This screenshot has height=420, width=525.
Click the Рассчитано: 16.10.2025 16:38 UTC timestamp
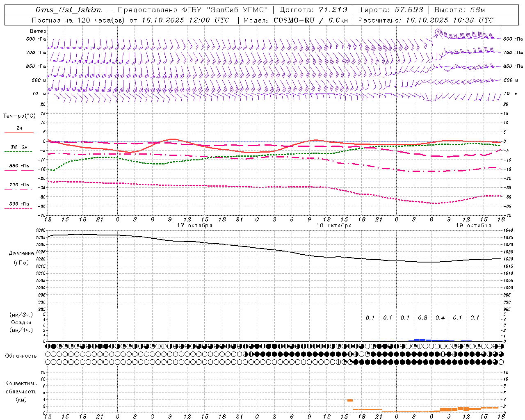point(426,20)
